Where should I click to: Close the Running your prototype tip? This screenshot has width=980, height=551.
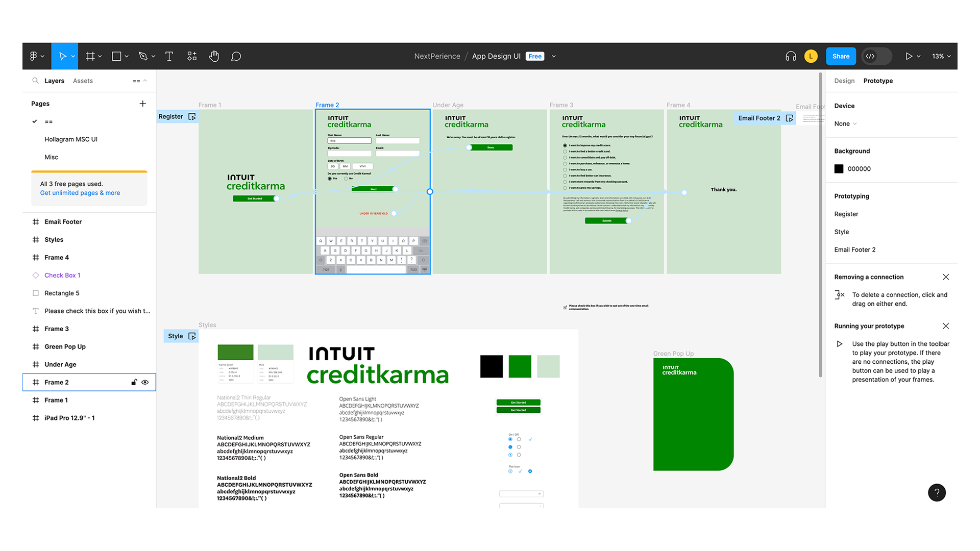(946, 326)
